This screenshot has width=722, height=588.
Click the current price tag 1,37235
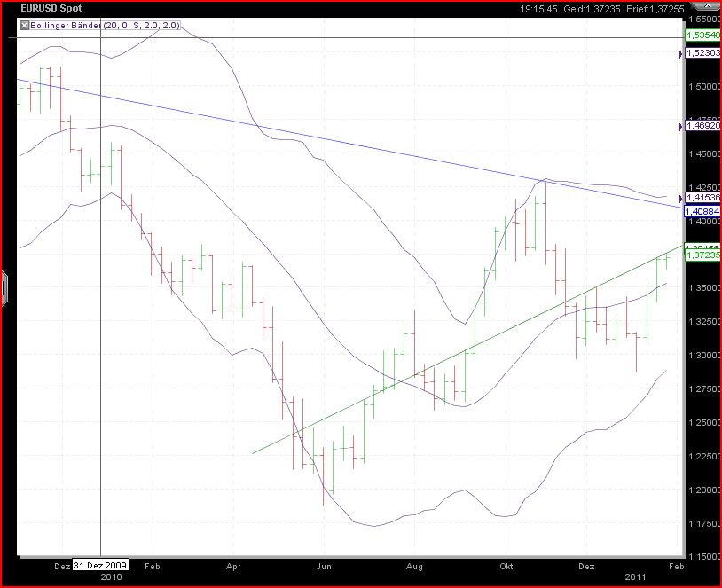point(701,254)
